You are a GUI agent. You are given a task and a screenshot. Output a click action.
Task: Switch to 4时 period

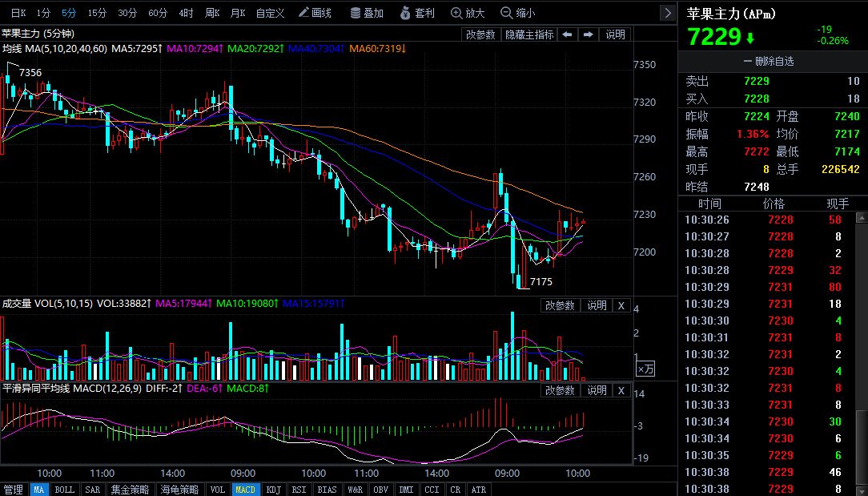coord(186,13)
